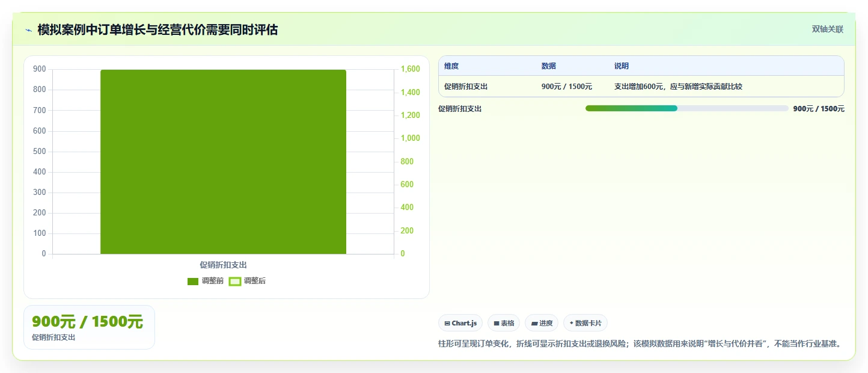
Task: Click the 进度 tag chip
Action: point(542,323)
